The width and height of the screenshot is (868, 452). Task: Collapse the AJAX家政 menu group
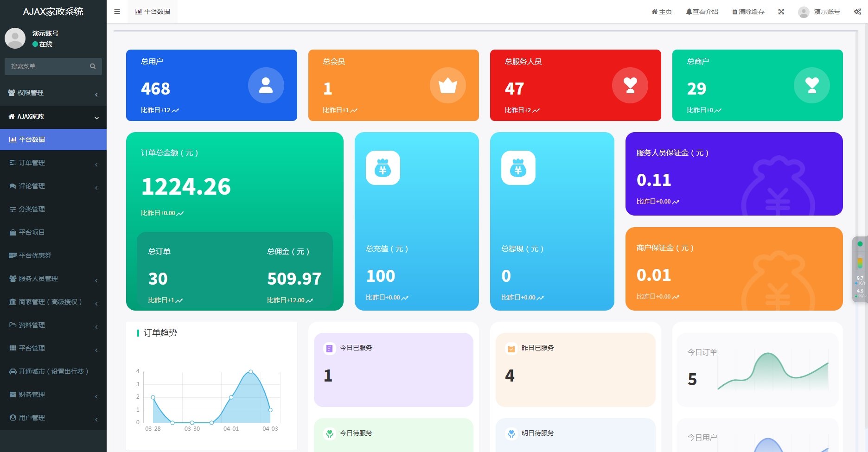(x=53, y=116)
